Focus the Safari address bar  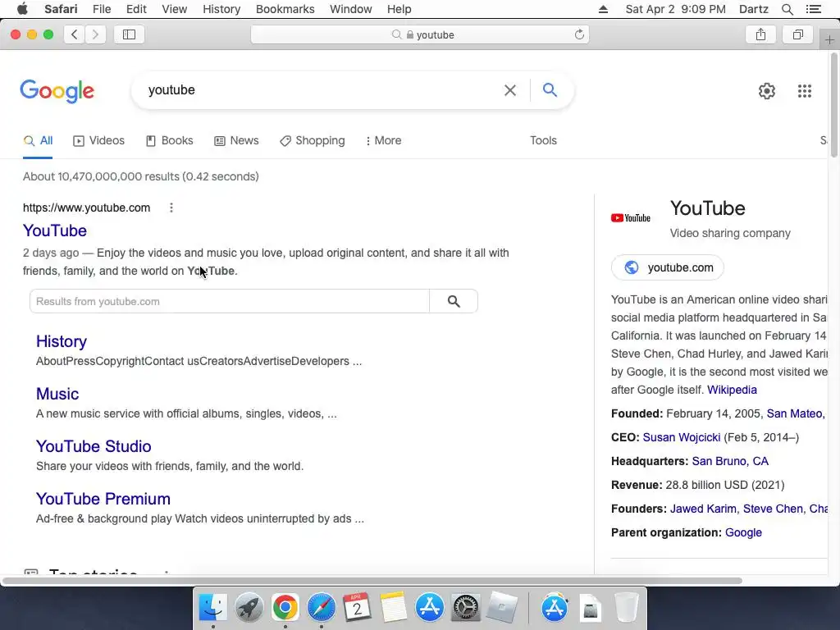(x=419, y=34)
